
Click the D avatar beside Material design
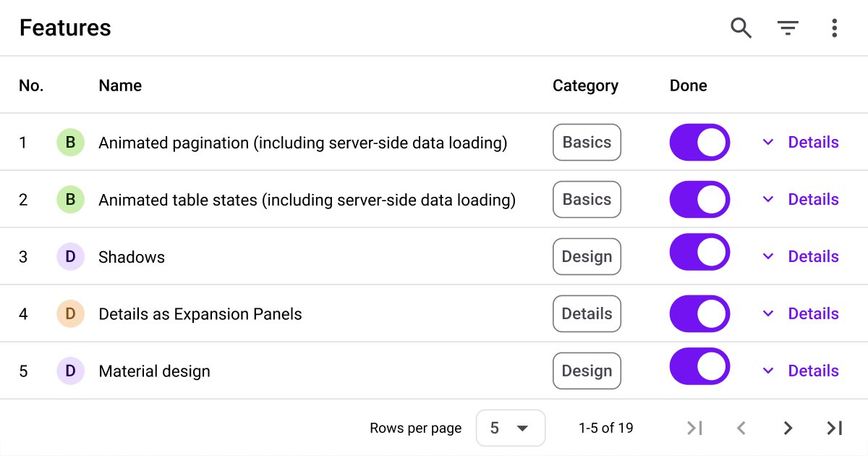coord(71,371)
